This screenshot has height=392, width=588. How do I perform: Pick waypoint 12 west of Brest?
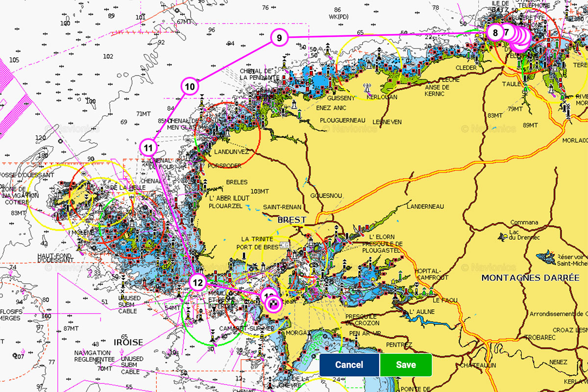pos(197,282)
